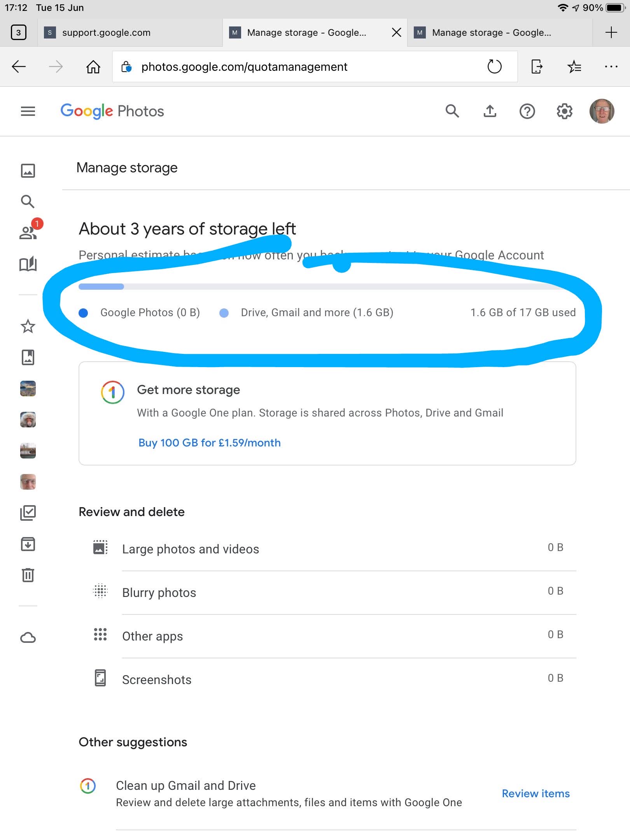This screenshot has width=630, height=840.
Task: Open the snow monkey album thumbnail
Action: [x=28, y=420]
